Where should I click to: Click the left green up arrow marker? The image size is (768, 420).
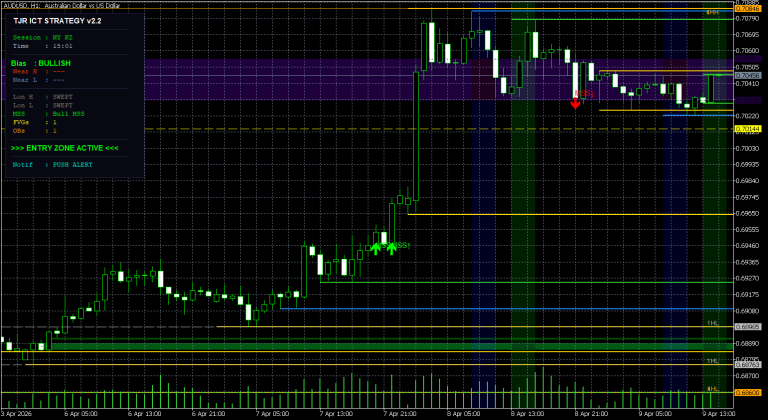pyautogui.click(x=375, y=247)
